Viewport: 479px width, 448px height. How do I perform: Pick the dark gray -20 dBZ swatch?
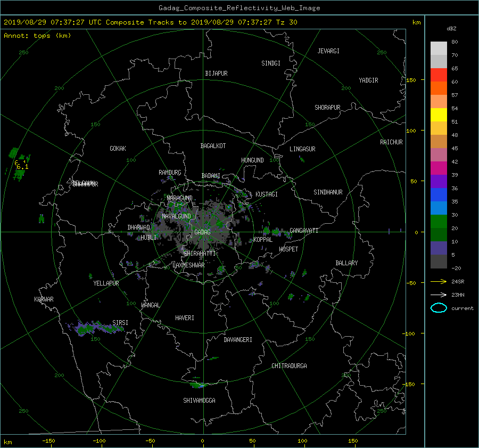point(439,262)
